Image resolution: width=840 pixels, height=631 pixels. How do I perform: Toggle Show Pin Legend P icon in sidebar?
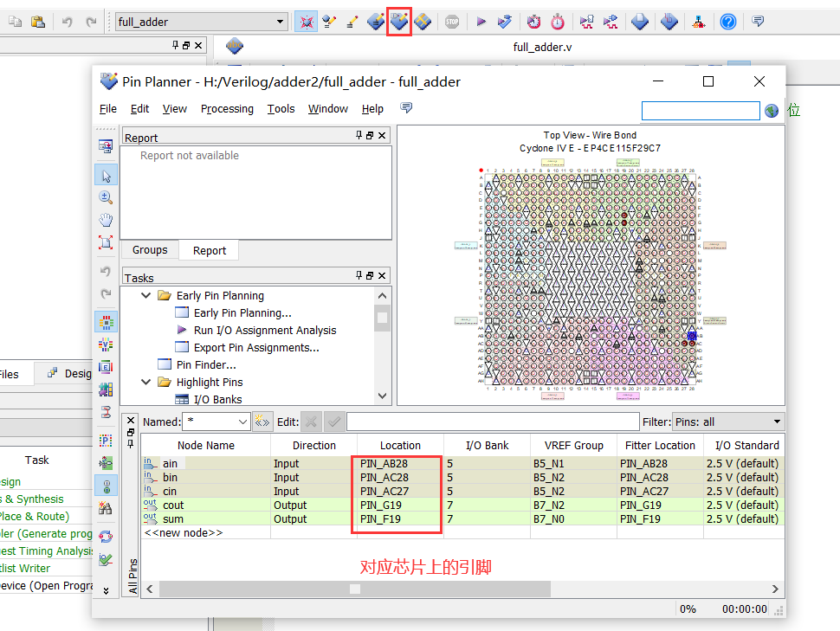[x=106, y=441]
